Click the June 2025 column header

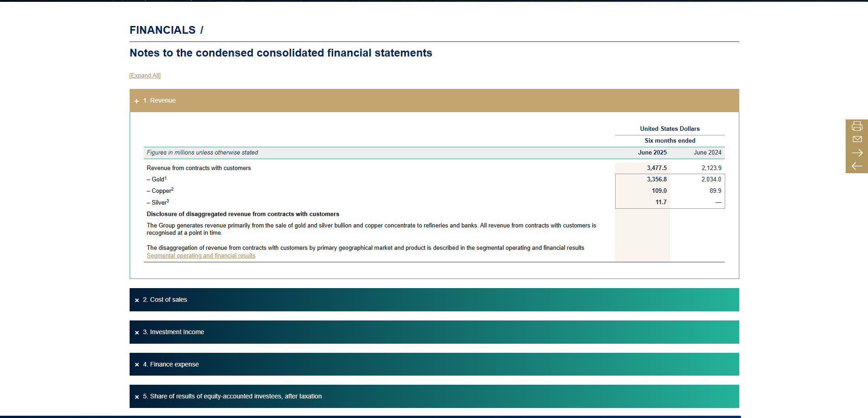652,153
